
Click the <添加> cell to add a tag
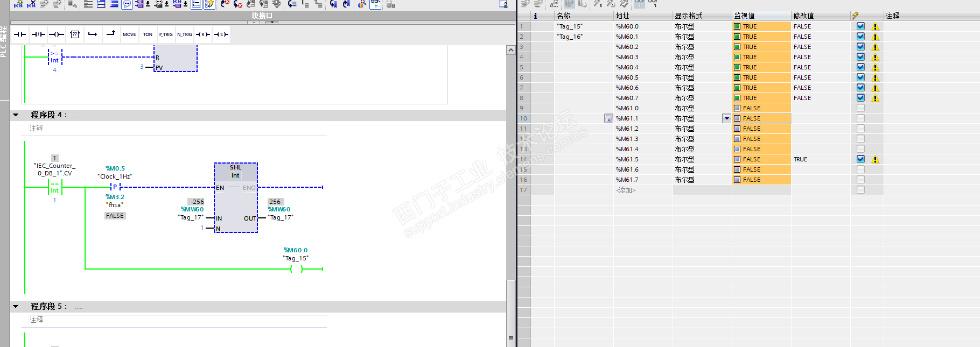click(x=643, y=190)
